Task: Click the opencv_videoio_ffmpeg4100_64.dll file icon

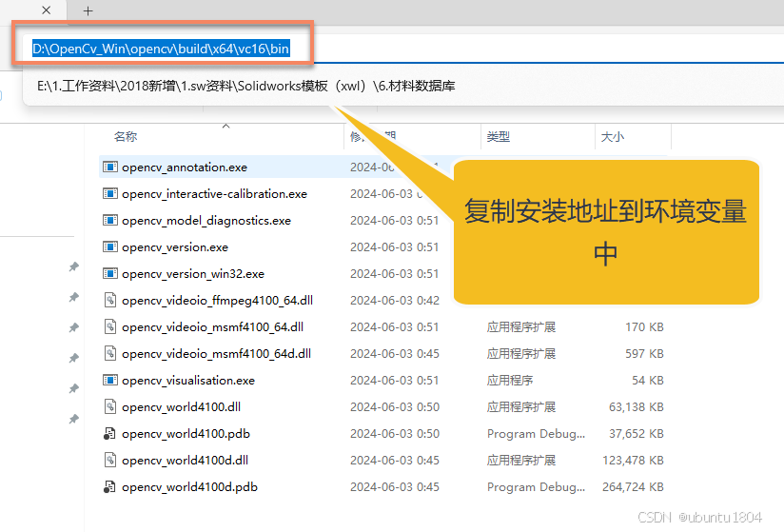Action: pos(110,300)
